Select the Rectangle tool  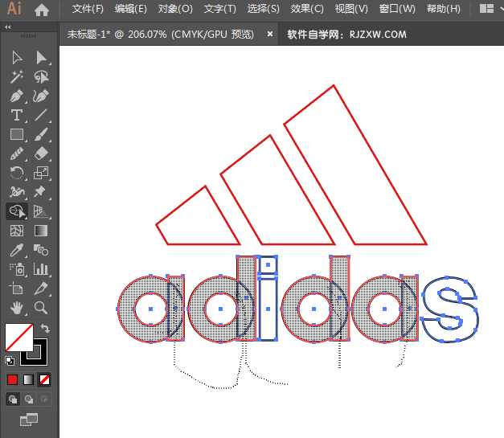point(17,134)
